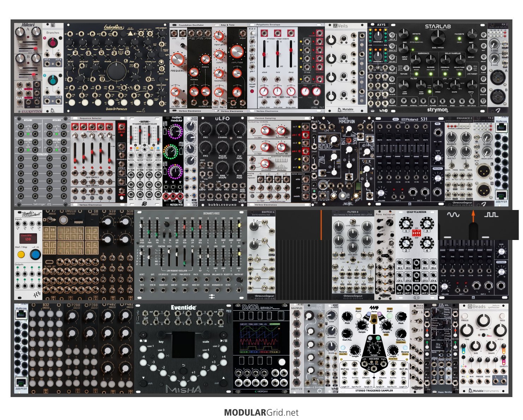
Task: Push the play/pause button on Misha
Action: click(224, 335)
